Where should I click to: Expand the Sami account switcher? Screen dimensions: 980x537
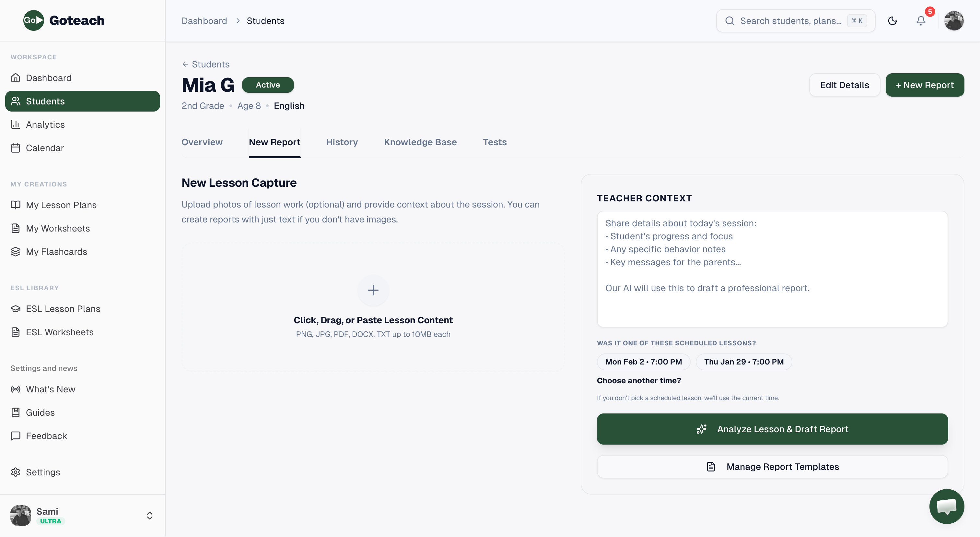149,515
